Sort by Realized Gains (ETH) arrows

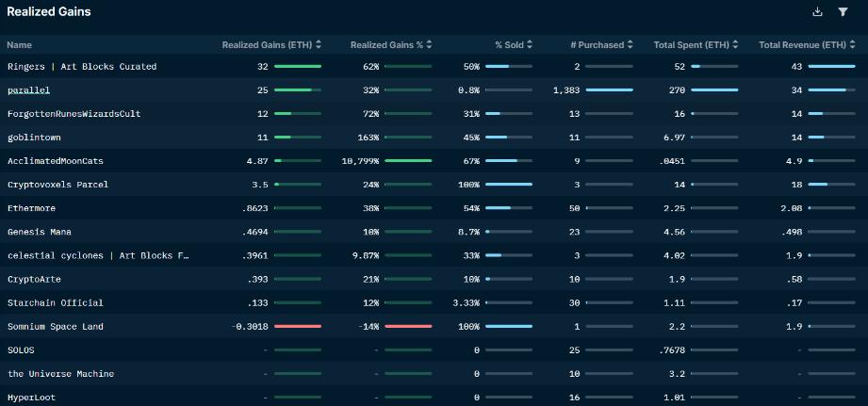(319, 45)
